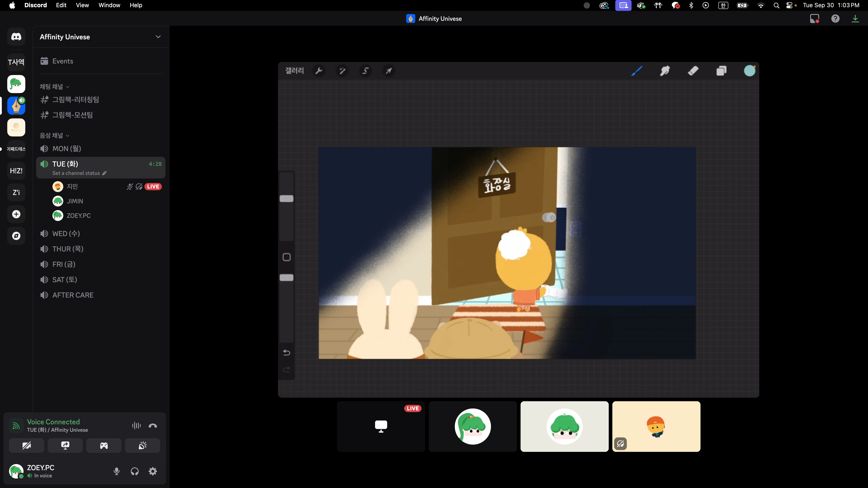Disconnect from voice using the hang-up icon
The width and height of the screenshot is (868, 488).
tap(153, 426)
